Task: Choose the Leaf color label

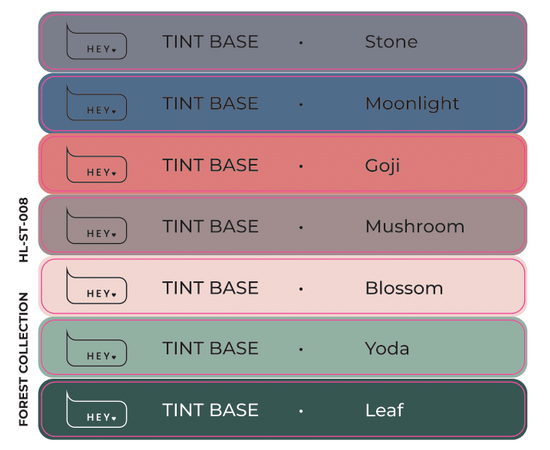Action: coord(384,410)
